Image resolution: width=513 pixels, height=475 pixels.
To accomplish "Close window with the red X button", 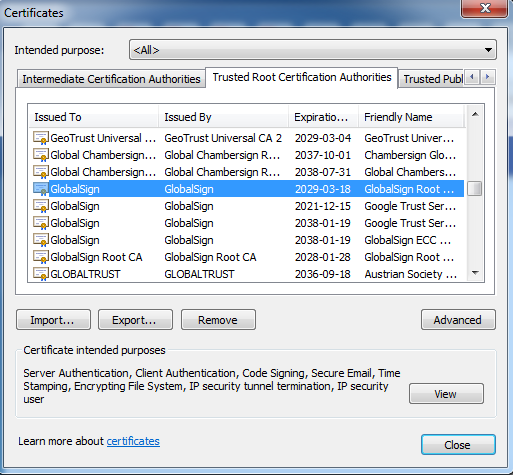I will 485,7.
